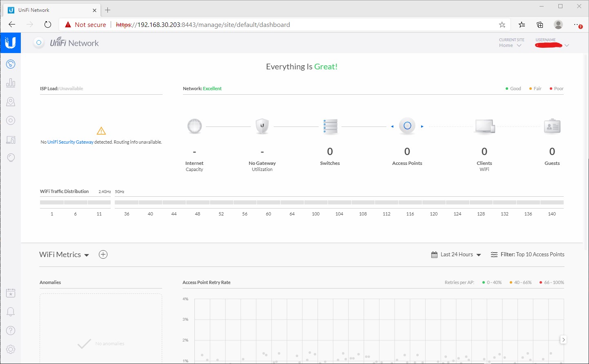Screen dimensions: 589x364
Task: Follow the UniFi Security Gateway link
Action: click(70, 142)
